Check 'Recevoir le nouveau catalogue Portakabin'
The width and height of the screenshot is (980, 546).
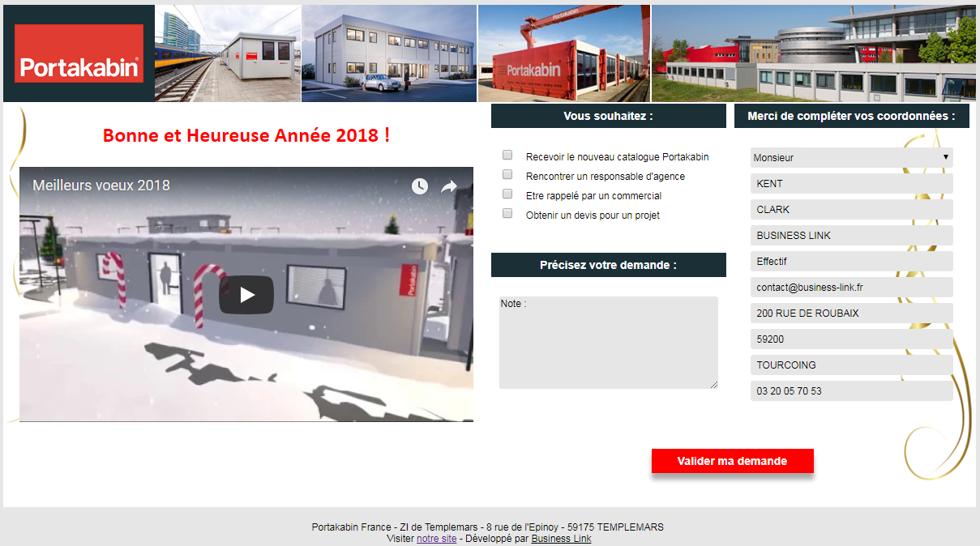[507, 155]
